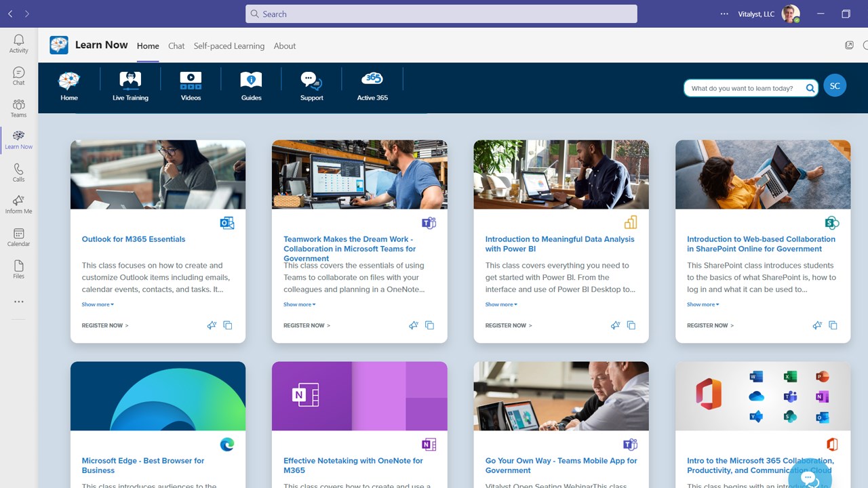Click the SC user avatar
Screen dimensions: 868x488
point(835,86)
